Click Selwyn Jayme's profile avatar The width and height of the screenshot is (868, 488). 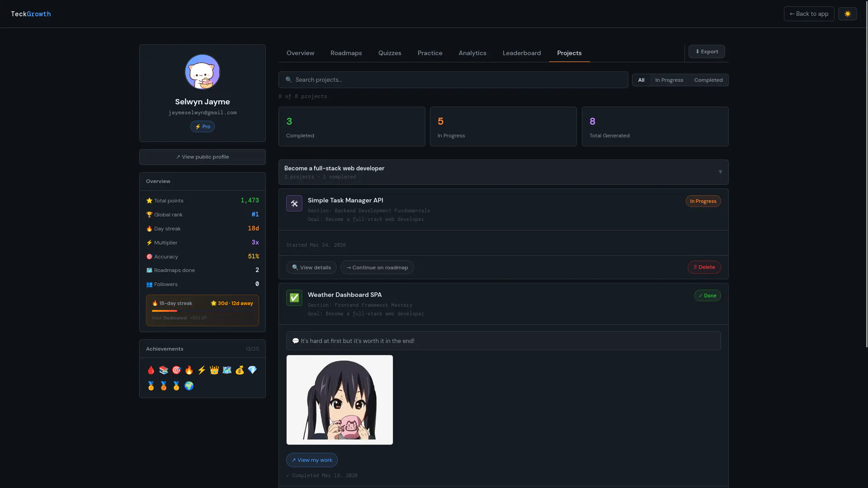[203, 72]
